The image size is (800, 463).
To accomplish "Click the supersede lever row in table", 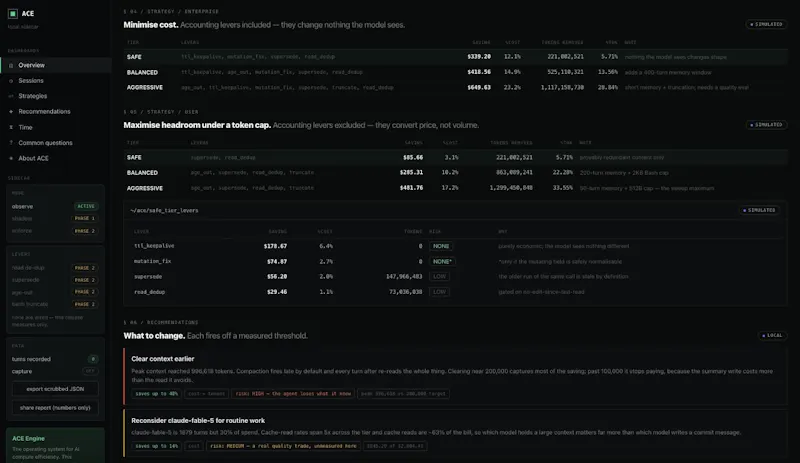I will click(x=456, y=277).
